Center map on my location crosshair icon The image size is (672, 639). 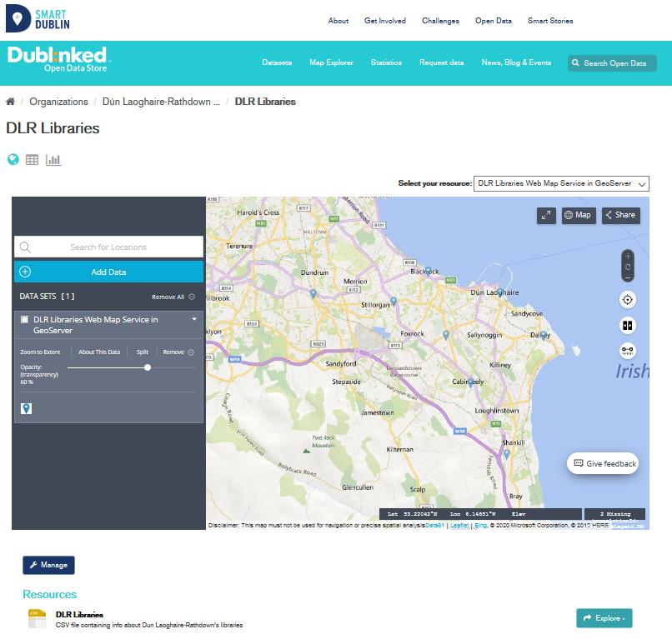tap(628, 300)
